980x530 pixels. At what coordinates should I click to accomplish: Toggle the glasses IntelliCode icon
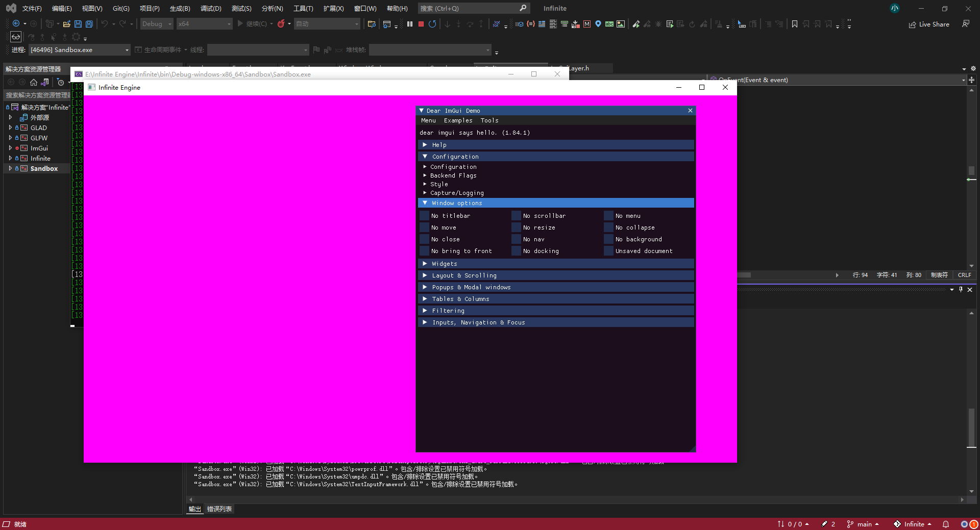[16, 37]
